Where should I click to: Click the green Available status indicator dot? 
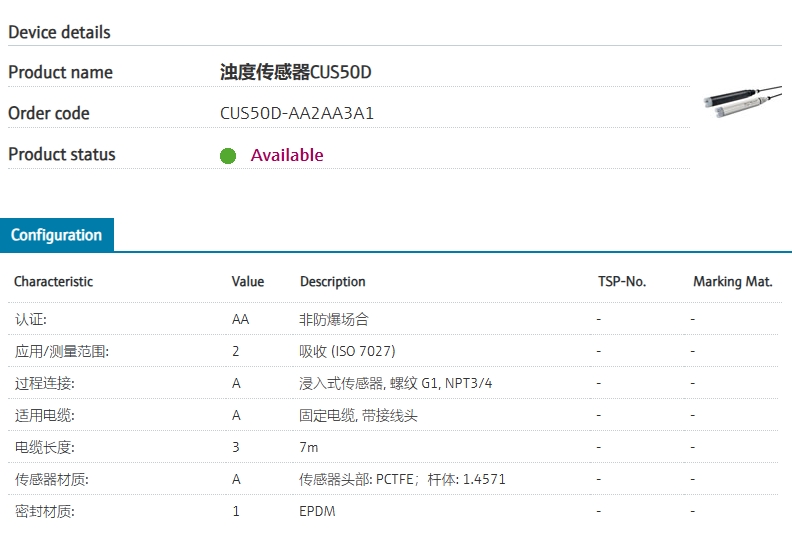click(x=228, y=156)
